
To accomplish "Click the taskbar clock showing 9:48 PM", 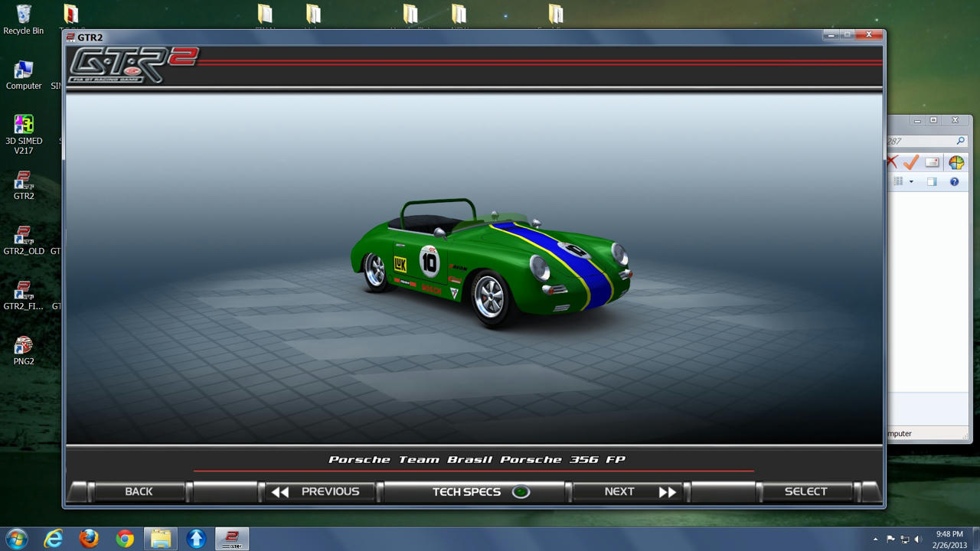I will 949,540.
